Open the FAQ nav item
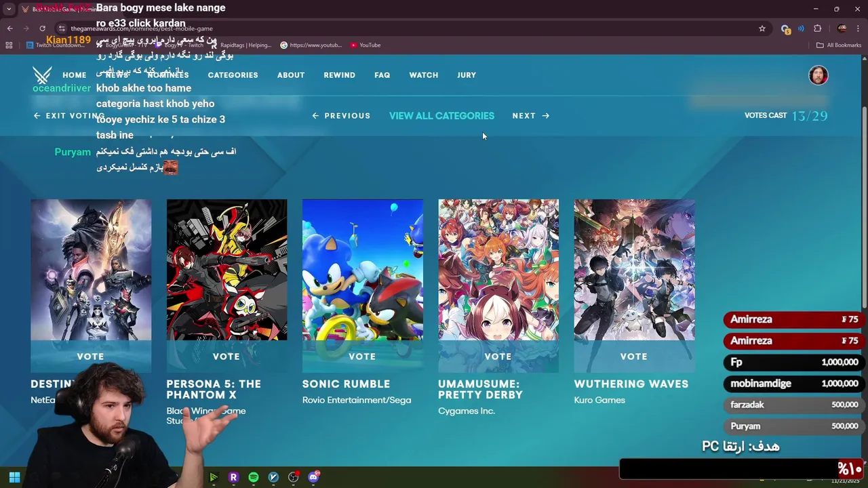The height and width of the screenshot is (488, 868). (x=382, y=75)
